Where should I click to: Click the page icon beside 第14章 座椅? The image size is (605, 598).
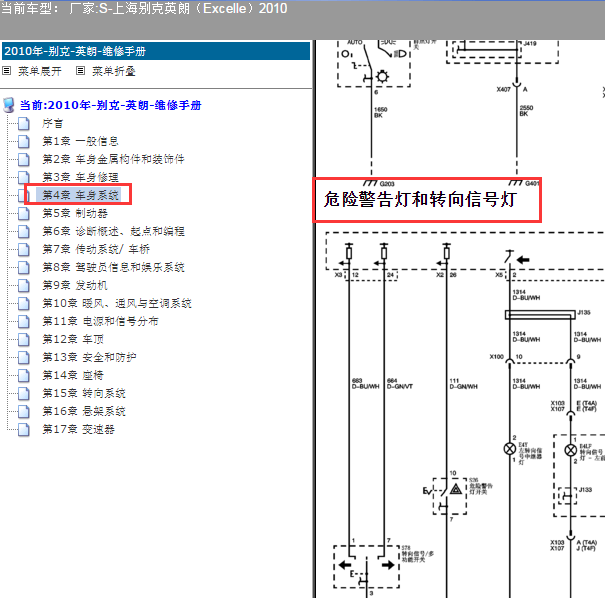pos(24,375)
